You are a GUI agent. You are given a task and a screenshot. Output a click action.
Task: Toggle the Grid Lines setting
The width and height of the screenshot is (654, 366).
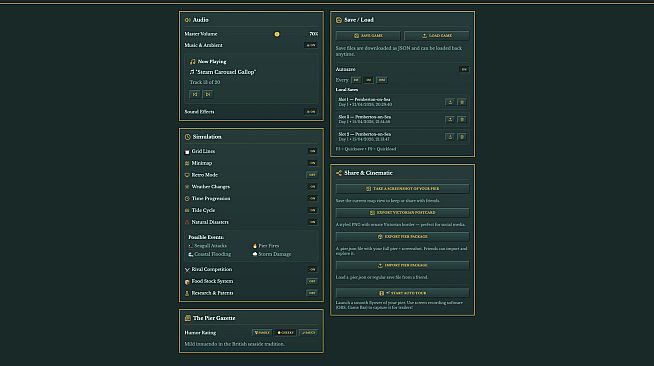tap(312, 151)
